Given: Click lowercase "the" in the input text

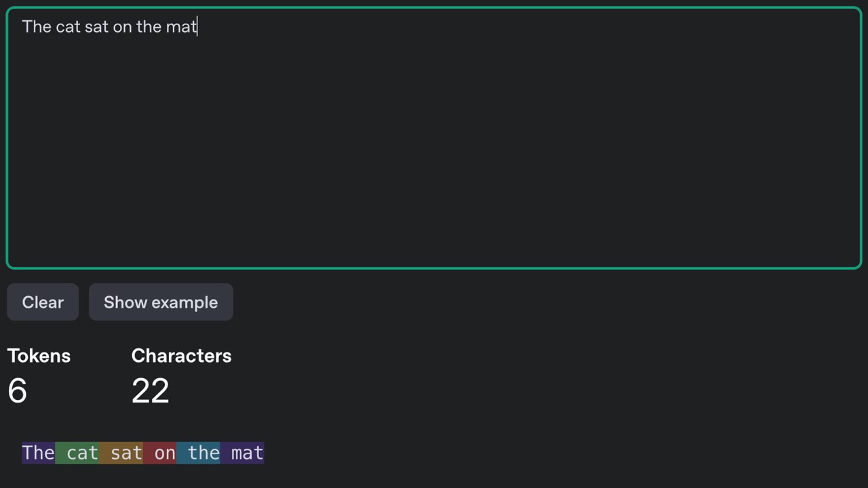Looking at the screenshot, I should pos(149,27).
